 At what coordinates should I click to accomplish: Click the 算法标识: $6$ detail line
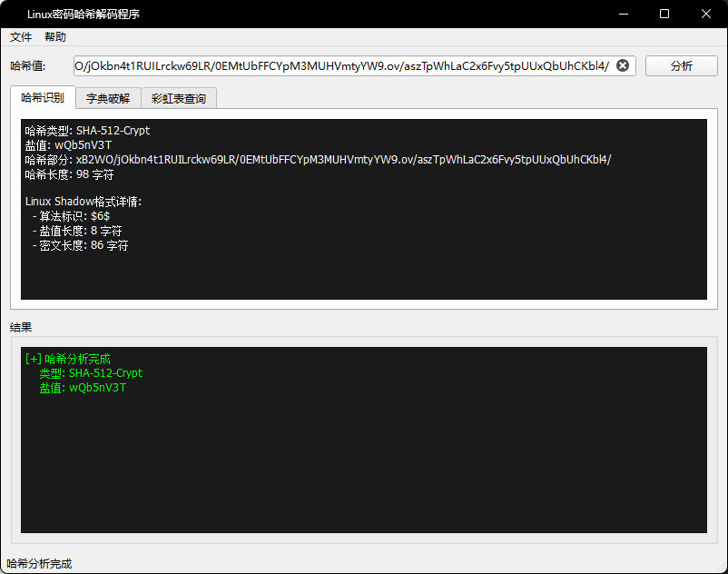(x=74, y=216)
